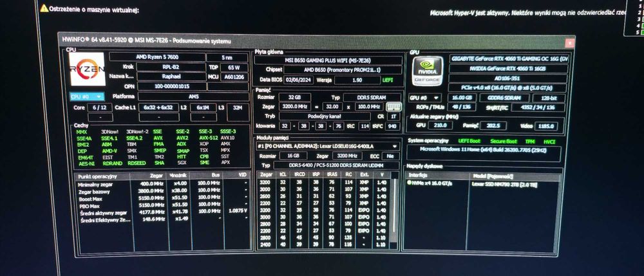Click the Video clock value 1185.0

546,126
